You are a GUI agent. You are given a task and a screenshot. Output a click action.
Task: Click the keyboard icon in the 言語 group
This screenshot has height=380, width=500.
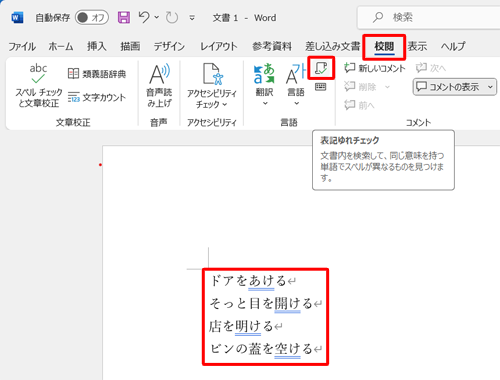(x=321, y=87)
